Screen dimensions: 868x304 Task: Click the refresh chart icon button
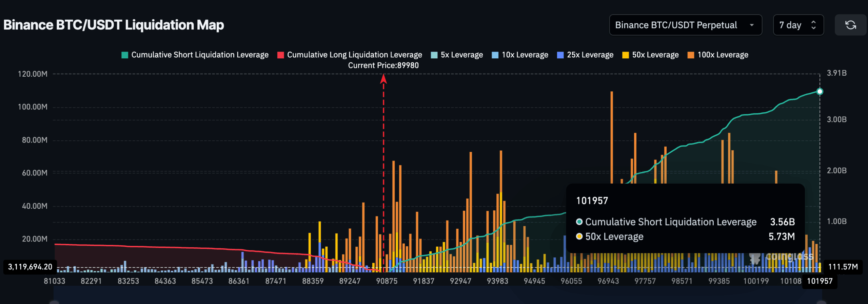850,25
